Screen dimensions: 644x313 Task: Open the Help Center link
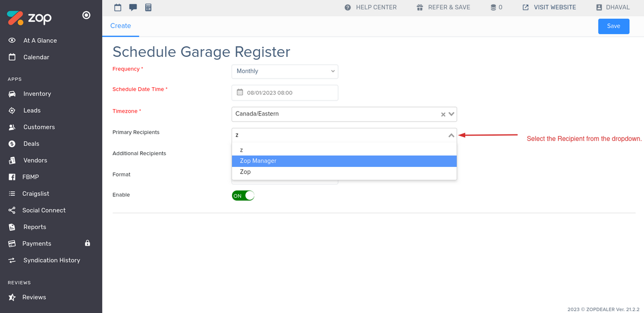[370, 8]
